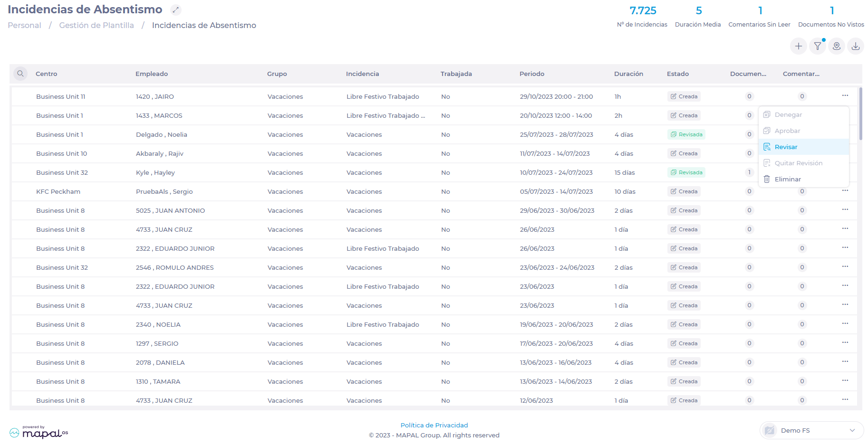Click period 29/10/2023 20:00 - 21:00
This screenshot has height=445, width=868.
tap(556, 96)
